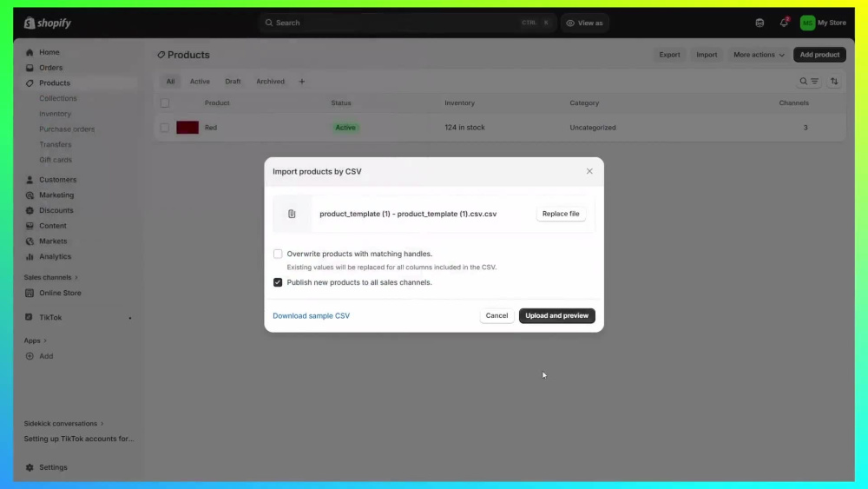Click the eye icon in View as
Viewport: 868px width, 489px height.
click(570, 23)
